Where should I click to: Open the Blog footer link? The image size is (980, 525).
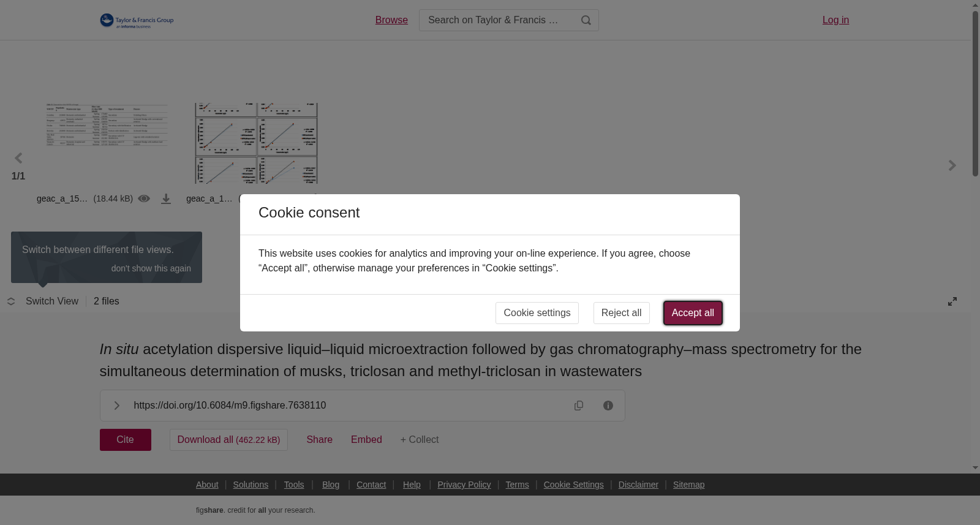(331, 485)
